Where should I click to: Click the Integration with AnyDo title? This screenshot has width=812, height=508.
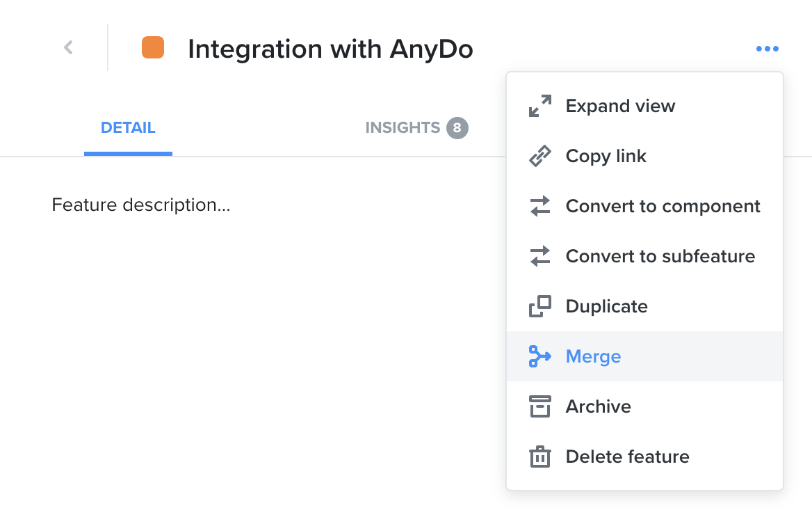pyautogui.click(x=330, y=49)
